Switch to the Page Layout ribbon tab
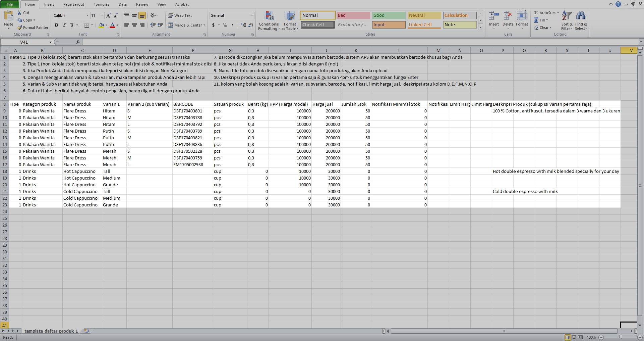The height and width of the screenshot is (341, 644). tap(73, 4)
